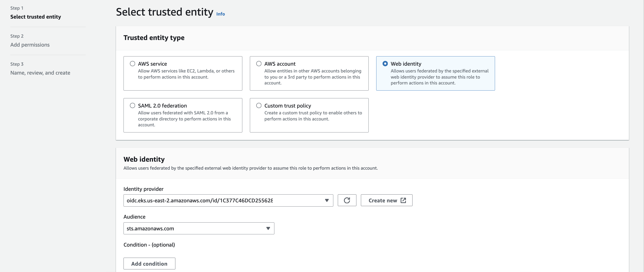This screenshot has height=272, width=644.
Task: Open the Identity provider dropdown
Action: coord(228,200)
